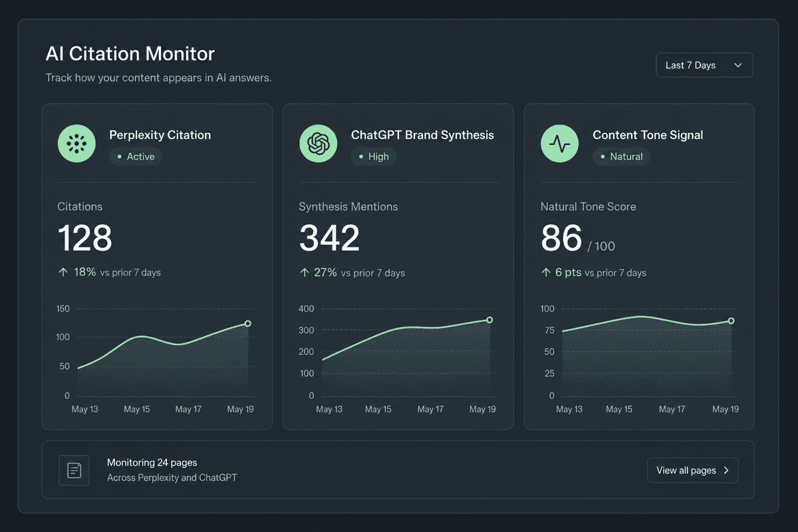Click the Natural status badge
This screenshot has height=532, width=798.
coord(621,157)
